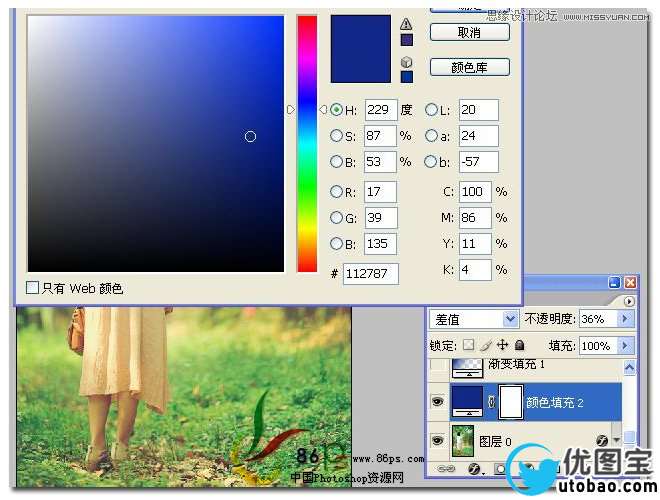660x500 pixels.
Task: Click the layers list scroll-up arrow
Action: pos(629,368)
